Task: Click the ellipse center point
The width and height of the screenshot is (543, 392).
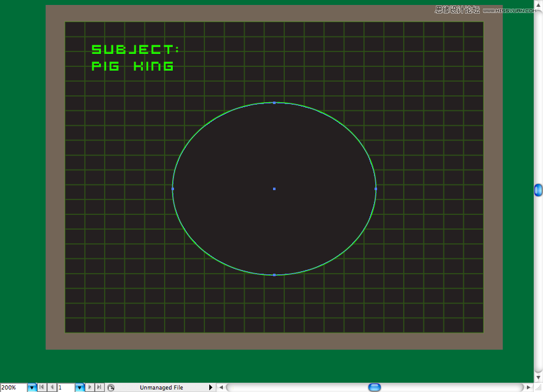Action: 274,189
